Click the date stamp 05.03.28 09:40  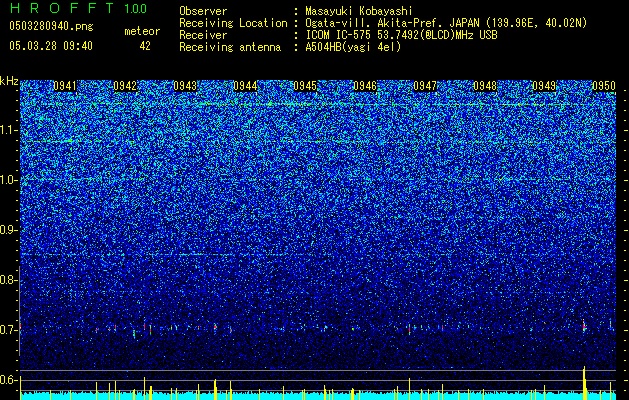pos(51,46)
